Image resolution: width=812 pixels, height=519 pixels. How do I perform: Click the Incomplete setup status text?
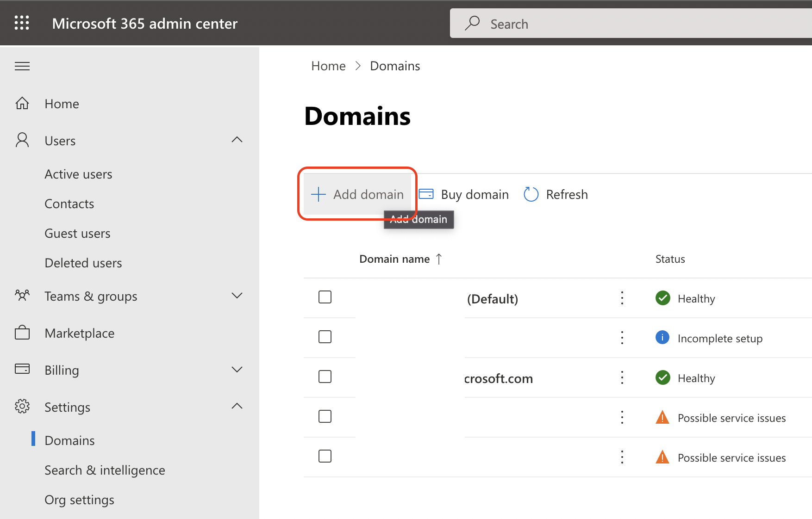pyautogui.click(x=720, y=339)
